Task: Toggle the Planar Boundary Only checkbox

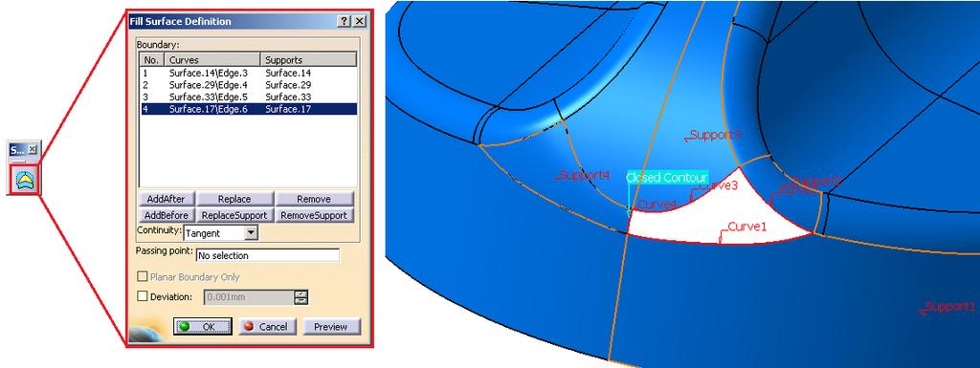Action: [x=143, y=276]
